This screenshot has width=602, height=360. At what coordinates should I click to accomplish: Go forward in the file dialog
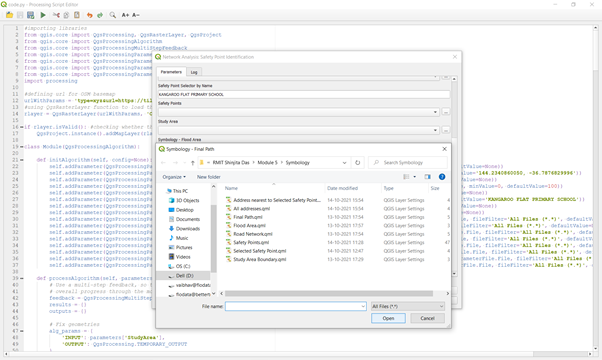[x=175, y=163]
